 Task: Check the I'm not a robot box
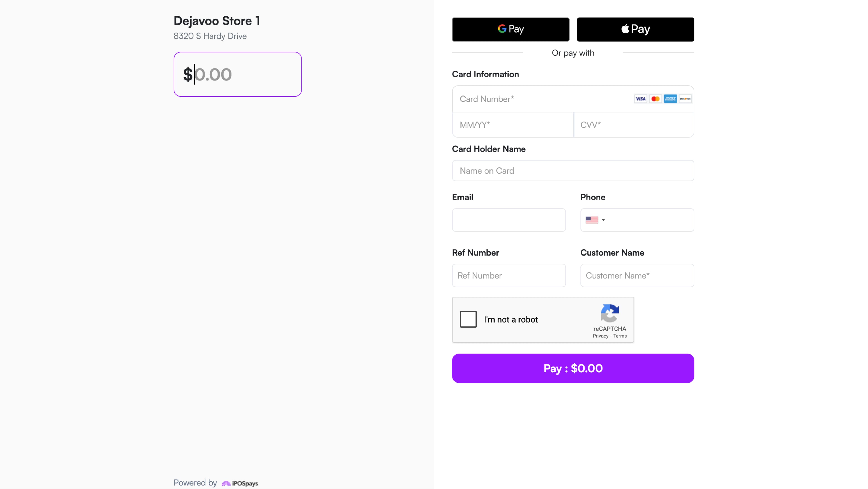pos(468,319)
